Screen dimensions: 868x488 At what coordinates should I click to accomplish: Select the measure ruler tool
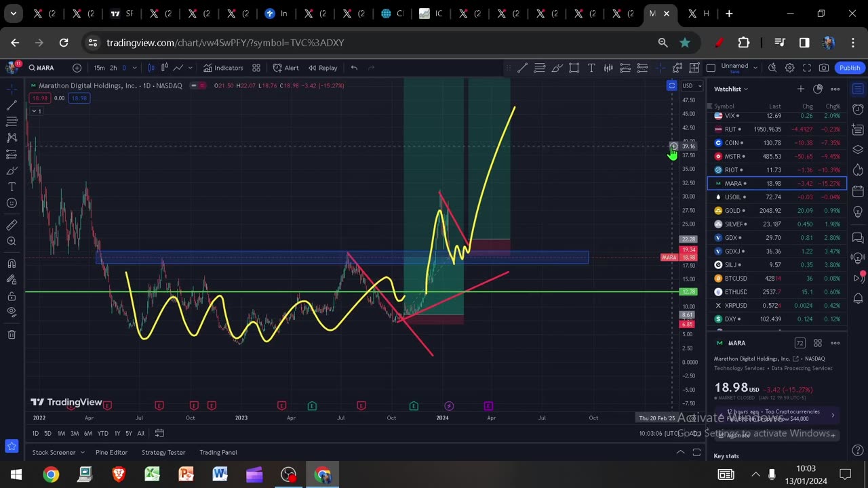12,225
